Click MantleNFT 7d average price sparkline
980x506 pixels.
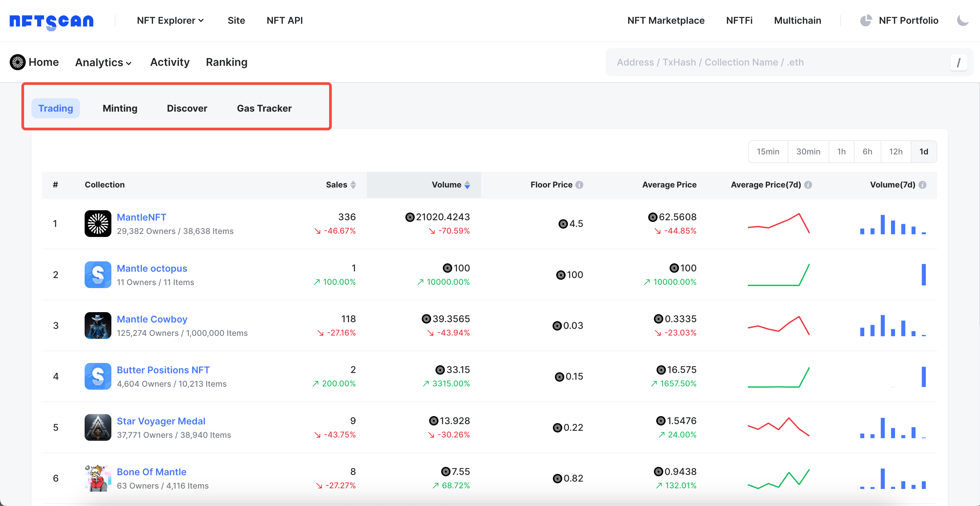[778, 223]
